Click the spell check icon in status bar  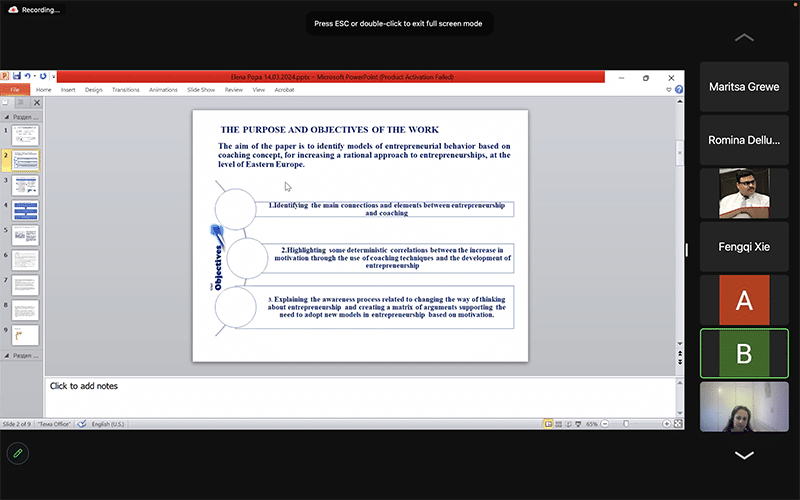point(82,424)
